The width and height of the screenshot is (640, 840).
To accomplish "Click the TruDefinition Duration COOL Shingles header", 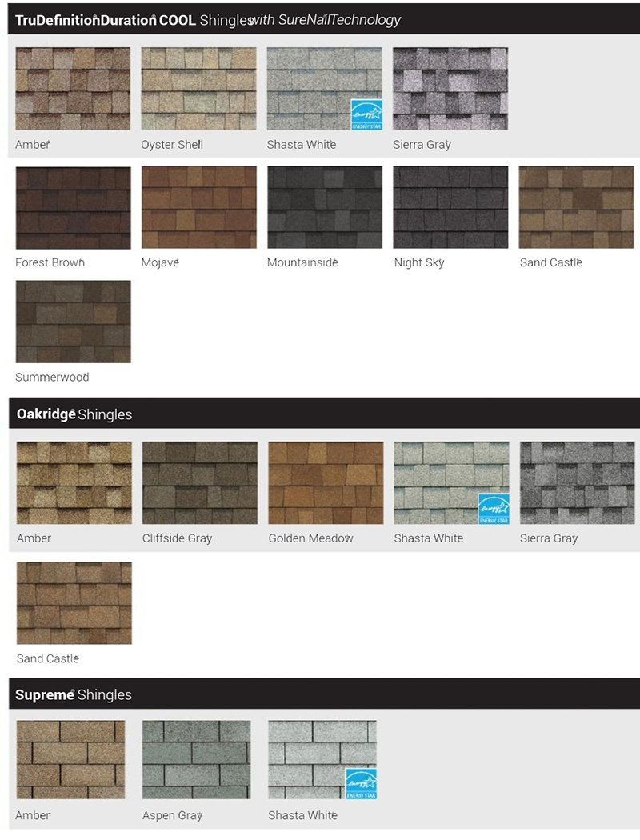I will pos(208,20).
